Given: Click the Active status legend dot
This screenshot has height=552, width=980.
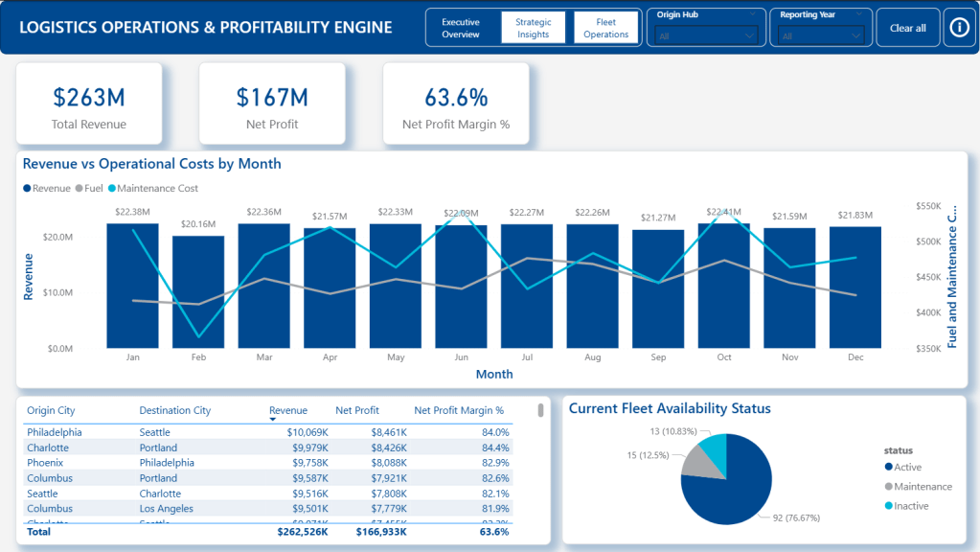Looking at the screenshot, I should click(887, 468).
